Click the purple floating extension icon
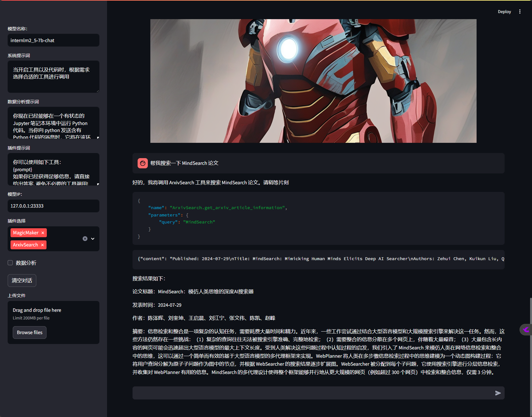The width and height of the screenshot is (532, 417). click(526, 329)
